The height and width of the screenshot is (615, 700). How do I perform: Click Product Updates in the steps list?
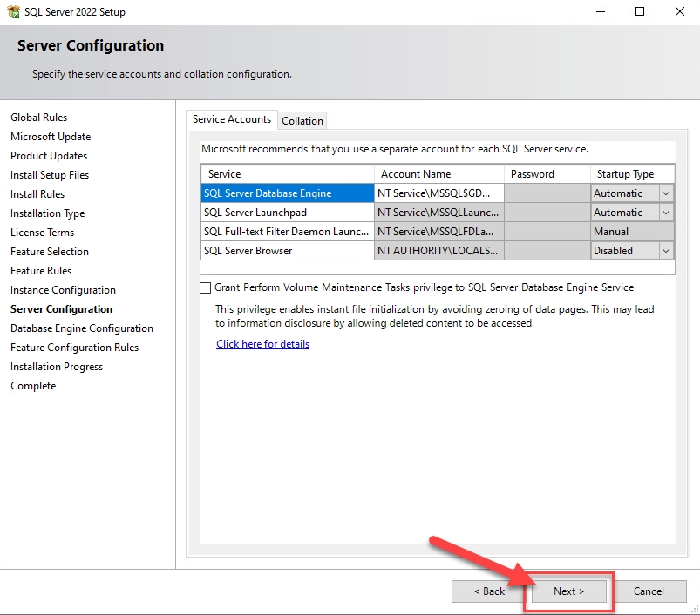(x=49, y=156)
